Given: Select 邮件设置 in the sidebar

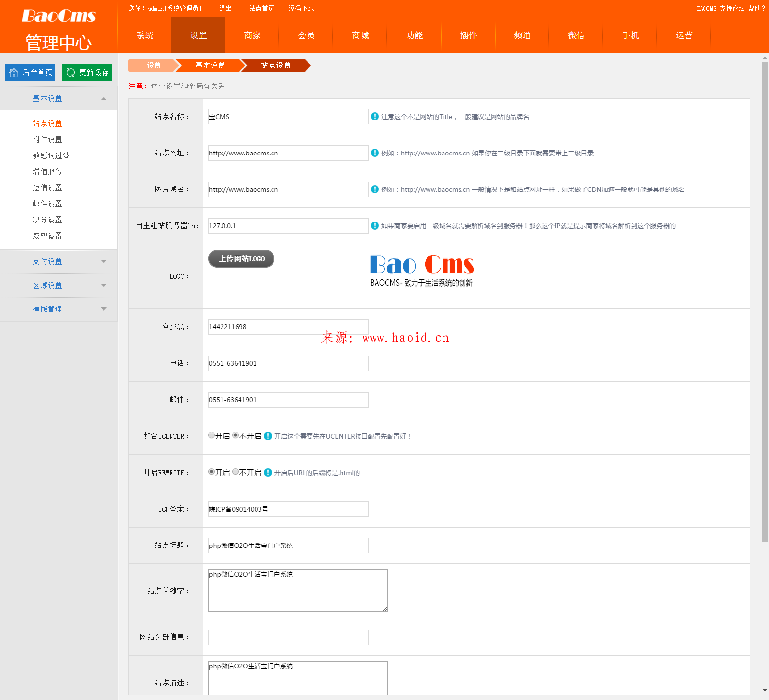Looking at the screenshot, I should tap(47, 204).
